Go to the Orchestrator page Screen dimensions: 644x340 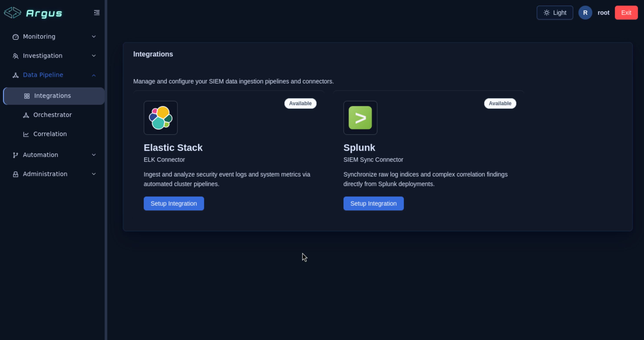click(x=54, y=115)
